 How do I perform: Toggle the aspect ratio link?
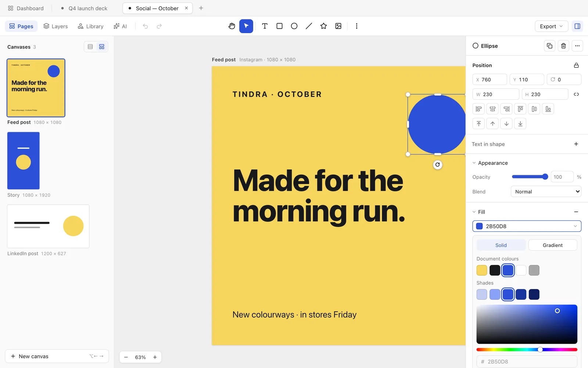[576, 94]
